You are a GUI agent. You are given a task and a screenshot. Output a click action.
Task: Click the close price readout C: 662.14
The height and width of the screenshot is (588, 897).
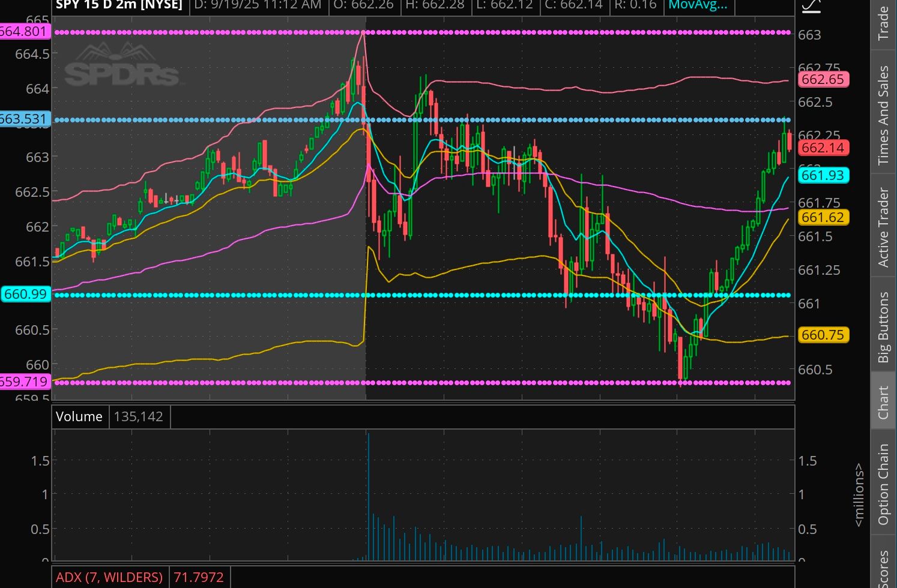[573, 5]
